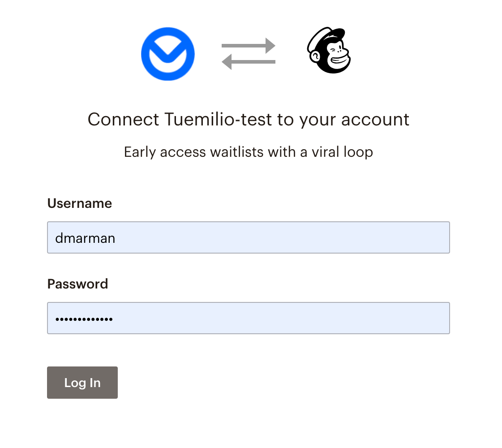Click Freddie's black cap
Image resolution: width=502 pixels, height=448 pixels.
click(329, 36)
